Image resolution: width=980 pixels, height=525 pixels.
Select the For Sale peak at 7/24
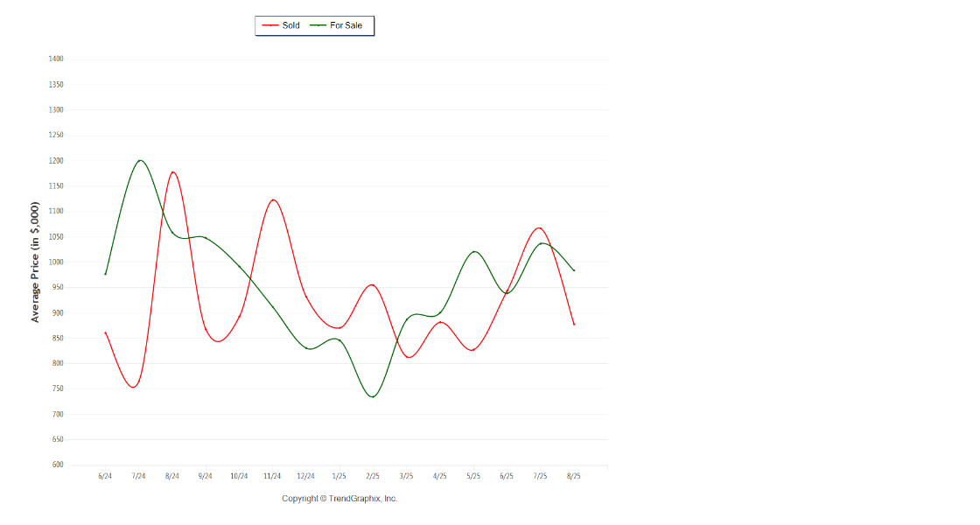click(x=139, y=161)
